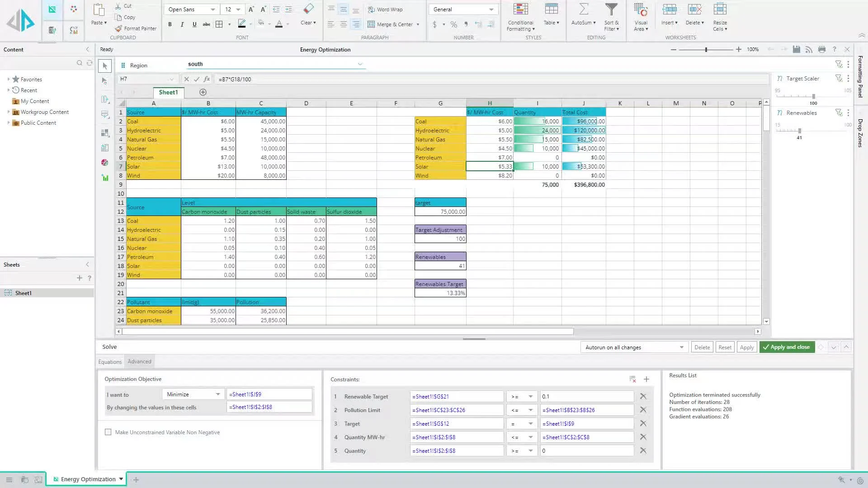Screen dimensions: 868x488
Task: Click the Conditional Formatting icon
Action: click(520, 9)
